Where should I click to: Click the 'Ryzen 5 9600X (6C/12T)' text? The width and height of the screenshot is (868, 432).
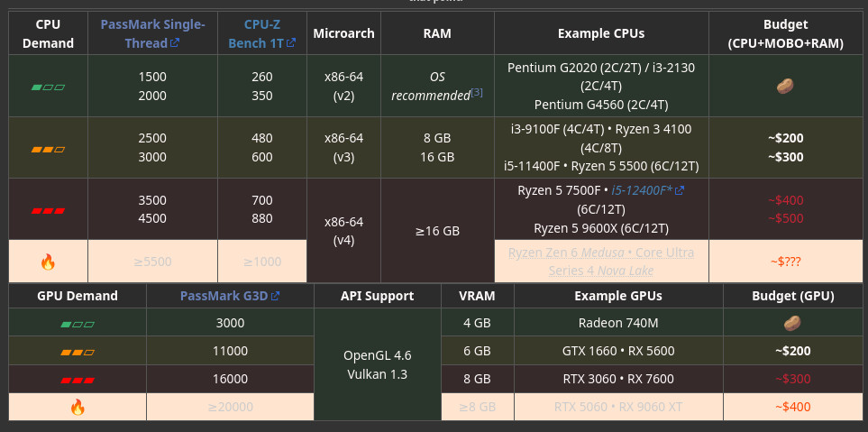click(601, 228)
